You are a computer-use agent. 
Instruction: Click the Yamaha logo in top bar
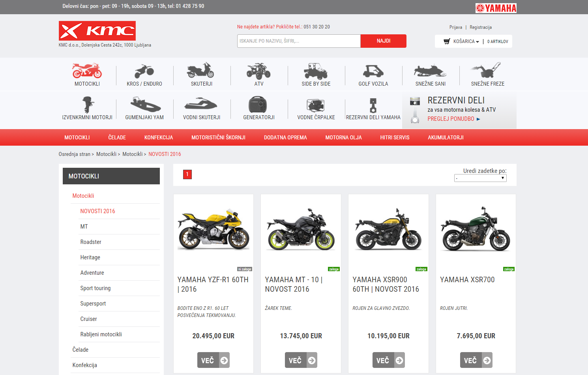496,8
